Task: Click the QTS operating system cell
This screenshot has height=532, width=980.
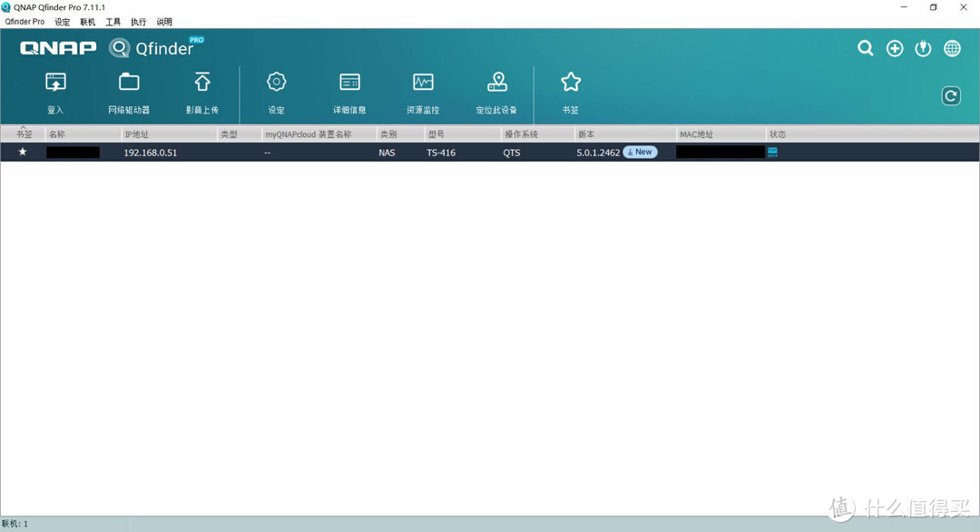Action: pos(512,153)
